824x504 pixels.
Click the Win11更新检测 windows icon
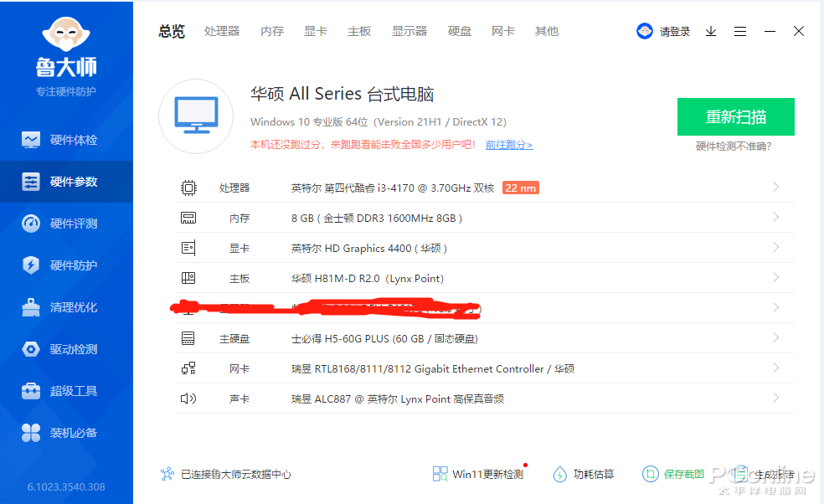point(440,474)
